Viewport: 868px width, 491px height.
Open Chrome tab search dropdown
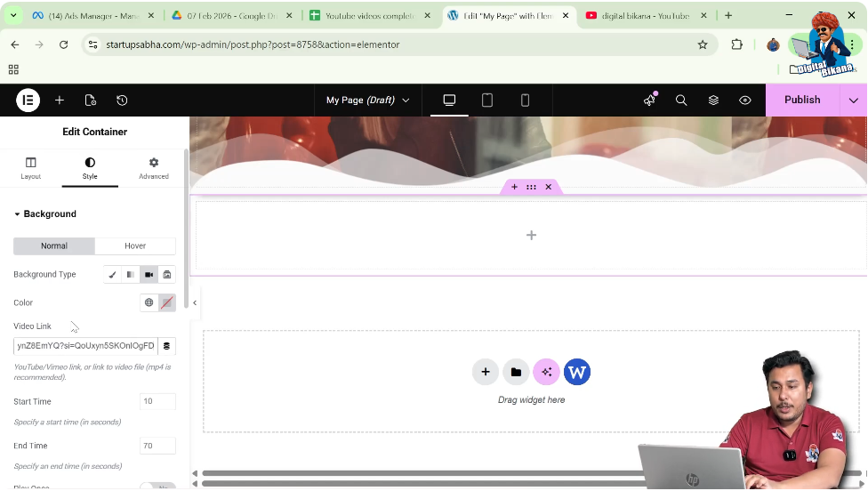pyautogui.click(x=13, y=15)
